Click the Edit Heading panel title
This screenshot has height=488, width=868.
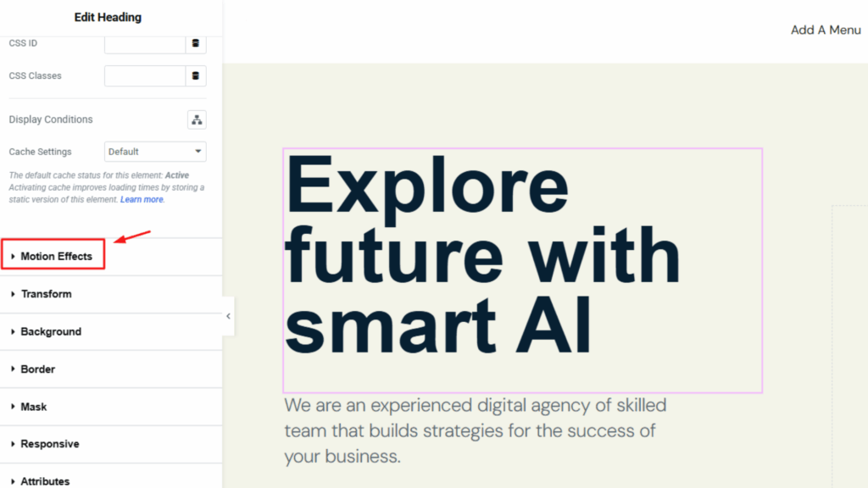tap(108, 17)
